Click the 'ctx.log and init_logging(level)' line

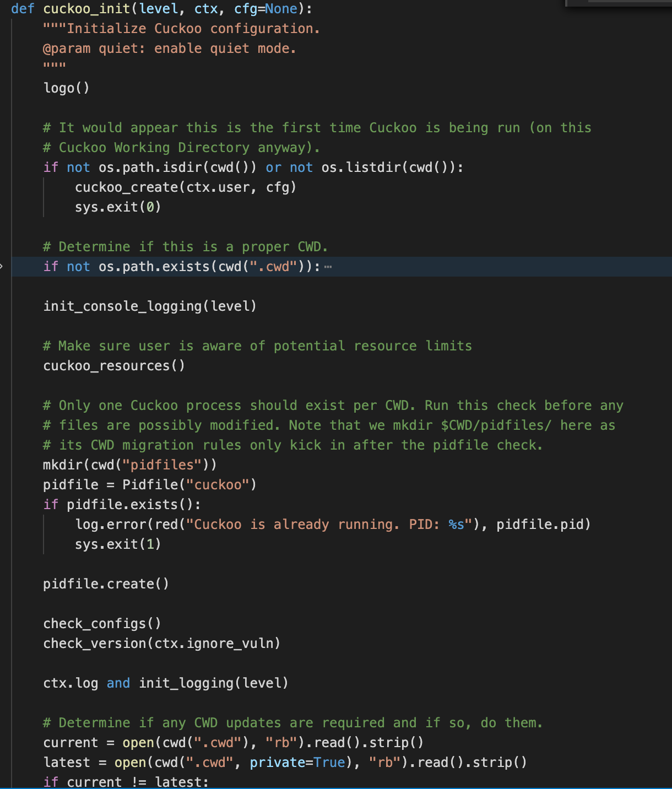click(x=166, y=683)
